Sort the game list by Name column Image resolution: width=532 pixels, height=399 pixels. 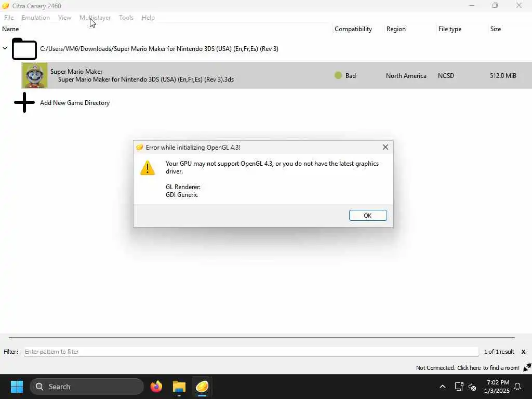[10, 29]
